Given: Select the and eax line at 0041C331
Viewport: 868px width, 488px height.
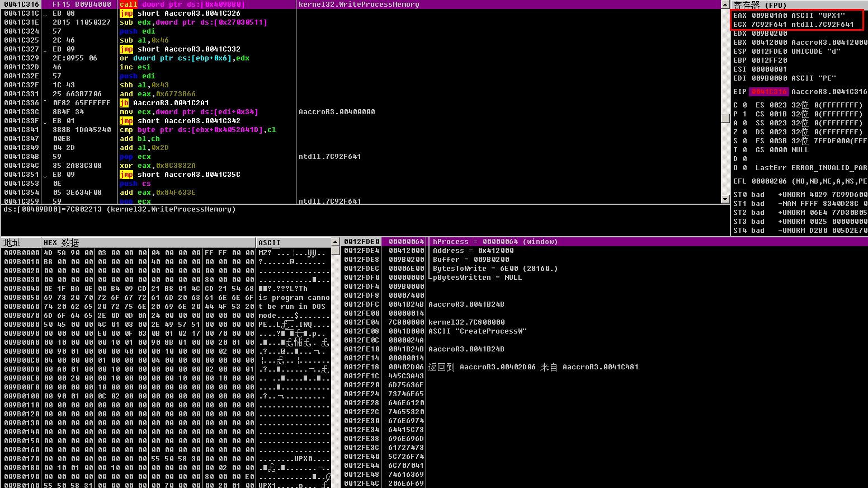Looking at the screenshot, I should click(361, 94).
